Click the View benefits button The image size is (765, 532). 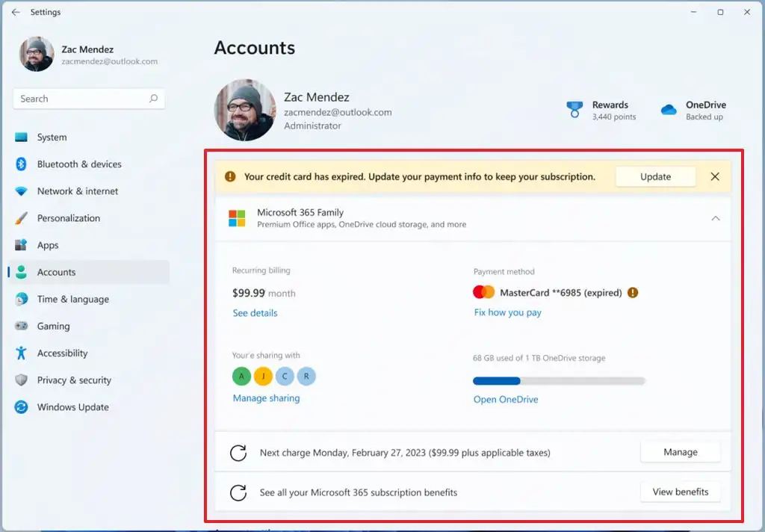tap(680, 492)
